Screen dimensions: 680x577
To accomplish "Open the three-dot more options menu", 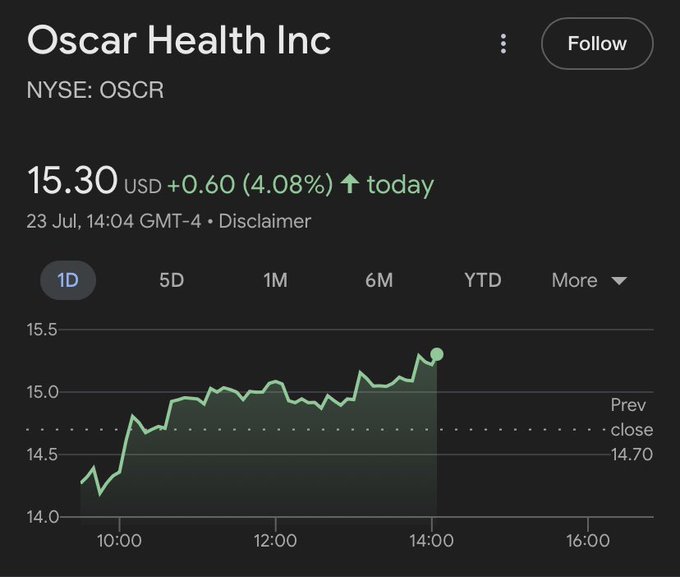I will coord(504,44).
